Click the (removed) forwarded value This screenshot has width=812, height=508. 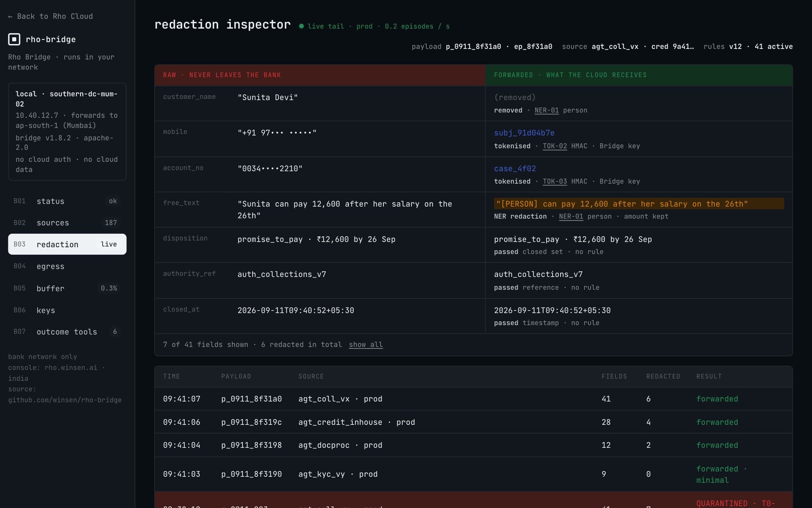(514, 97)
